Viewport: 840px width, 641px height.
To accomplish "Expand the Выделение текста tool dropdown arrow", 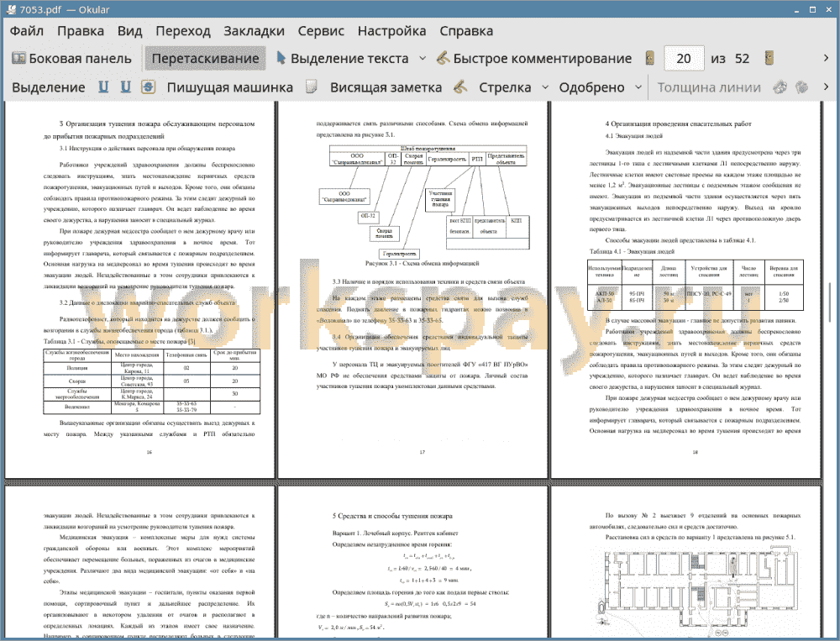I will point(423,59).
